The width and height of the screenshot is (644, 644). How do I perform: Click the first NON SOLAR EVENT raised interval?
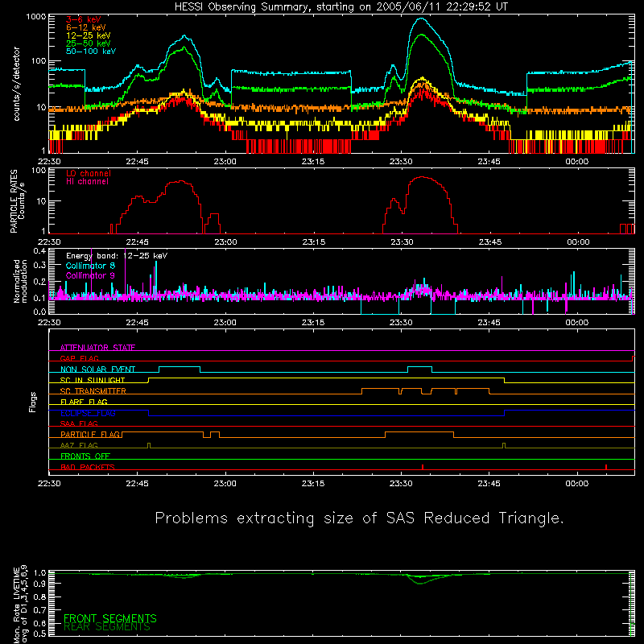(x=180, y=367)
